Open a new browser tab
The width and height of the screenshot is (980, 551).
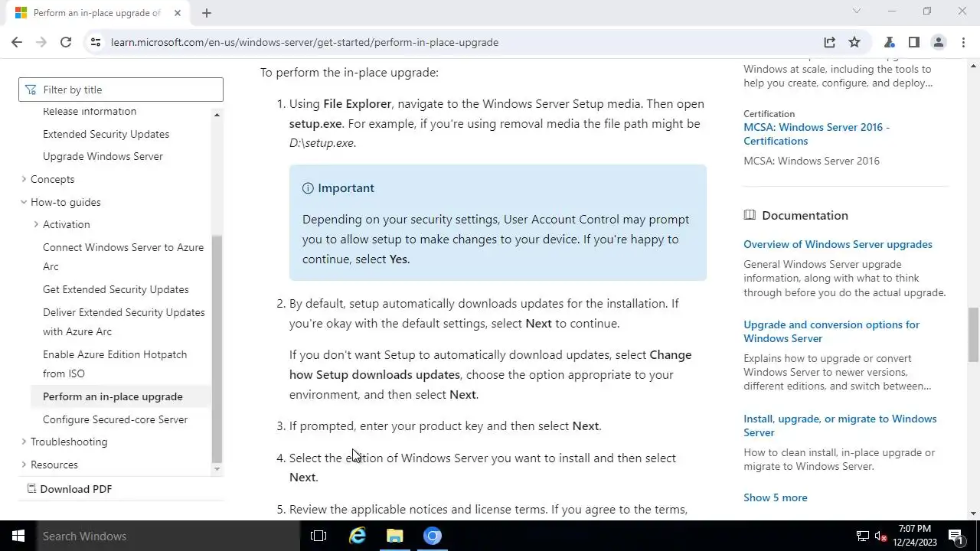click(x=207, y=13)
